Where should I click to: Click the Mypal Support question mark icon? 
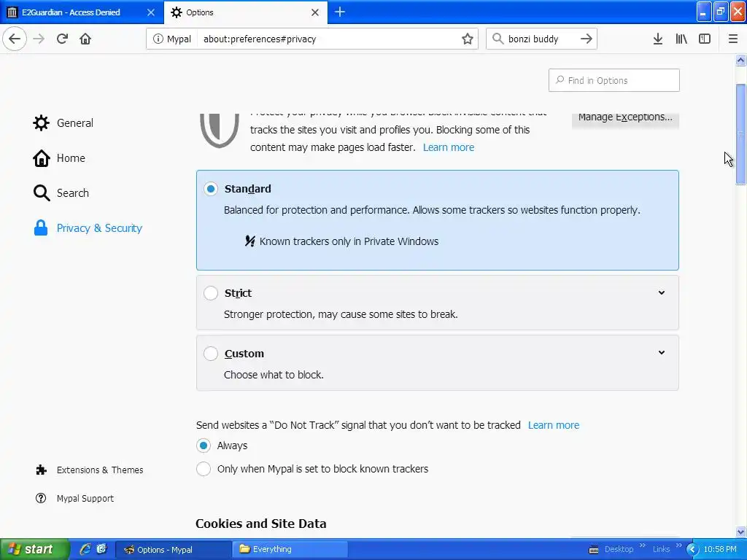click(41, 498)
